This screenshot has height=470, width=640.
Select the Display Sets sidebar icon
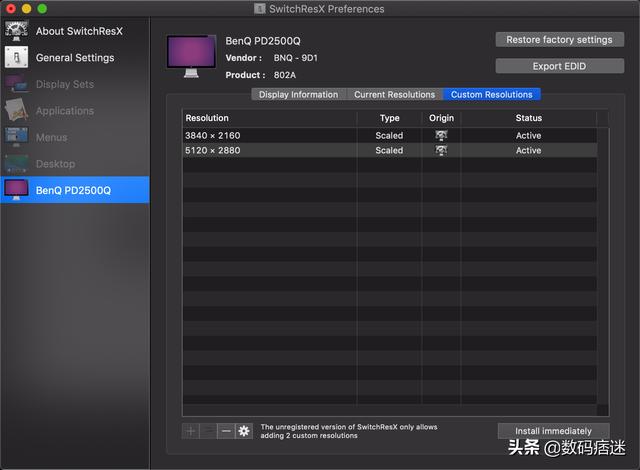pos(16,84)
